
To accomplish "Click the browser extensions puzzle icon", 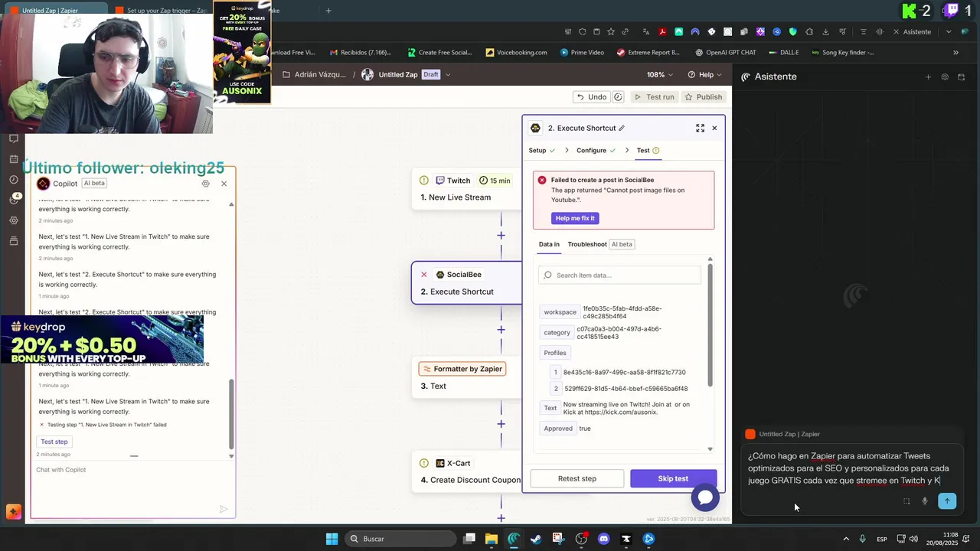I will tap(809, 31).
